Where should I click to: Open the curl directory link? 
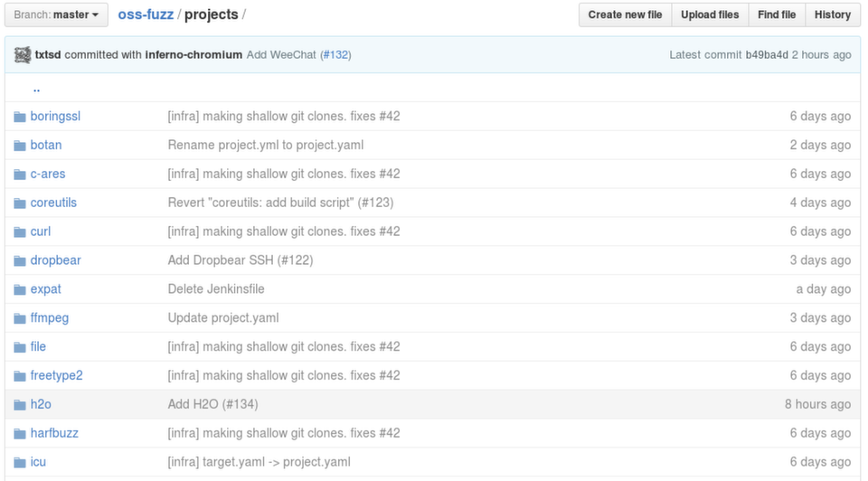click(41, 231)
